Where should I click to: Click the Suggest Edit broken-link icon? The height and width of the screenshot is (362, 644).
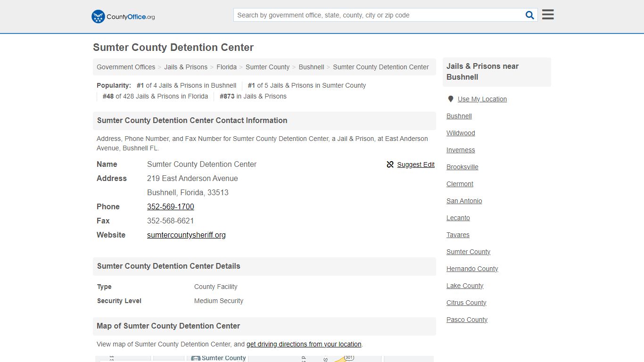point(390,165)
